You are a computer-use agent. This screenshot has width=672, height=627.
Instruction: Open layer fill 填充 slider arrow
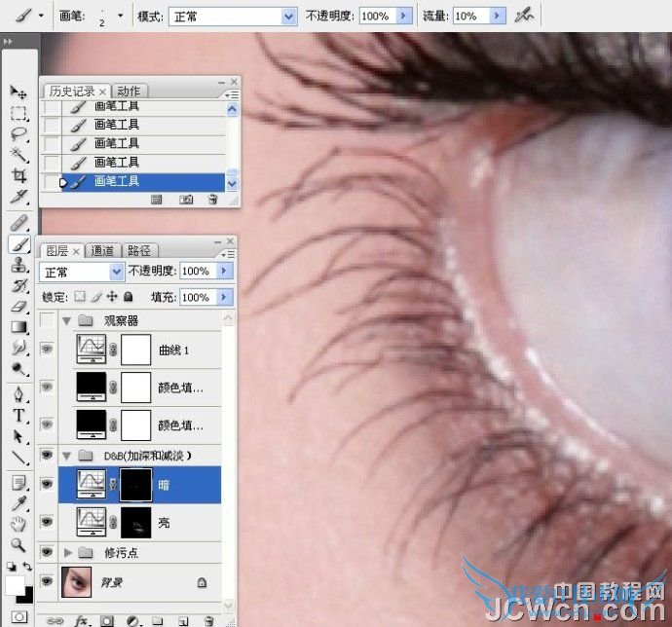click(224, 297)
